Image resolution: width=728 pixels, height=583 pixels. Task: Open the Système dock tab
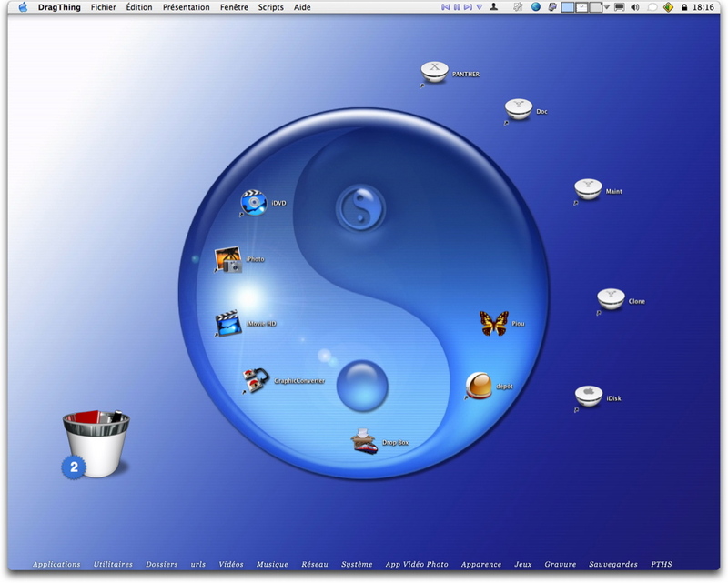[357, 564]
